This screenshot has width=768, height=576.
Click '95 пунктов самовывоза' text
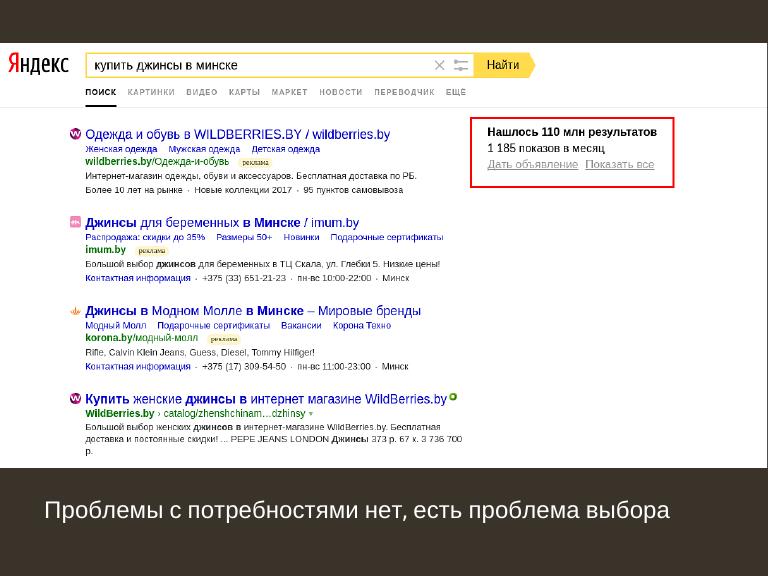(353, 190)
